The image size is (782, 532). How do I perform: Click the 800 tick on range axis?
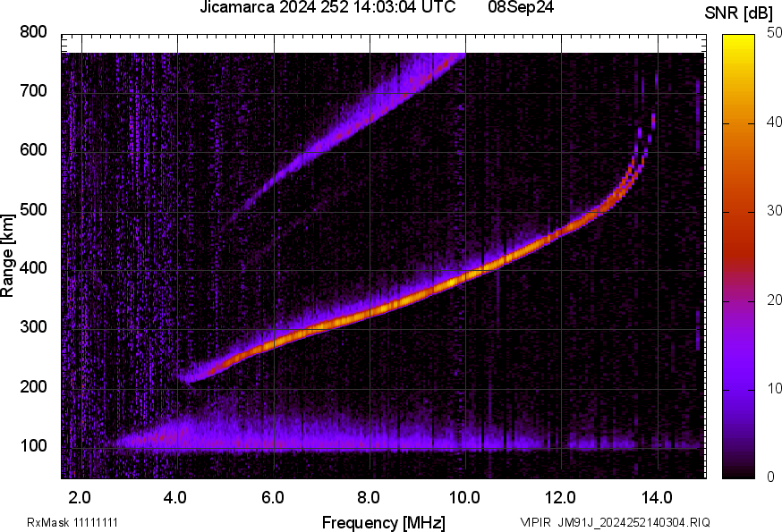(x=33, y=33)
